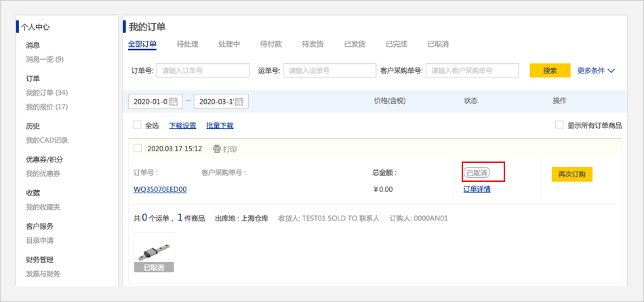Check the order dated 2020.03.17 15:12
This screenshot has height=302, width=644.
coord(138,148)
